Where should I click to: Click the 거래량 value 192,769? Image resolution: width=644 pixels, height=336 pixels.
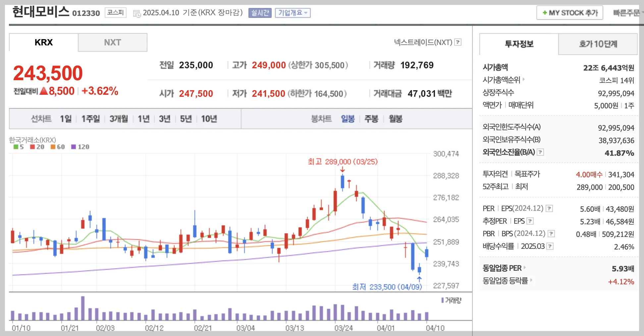pyautogui.click(x=417, y=65)
